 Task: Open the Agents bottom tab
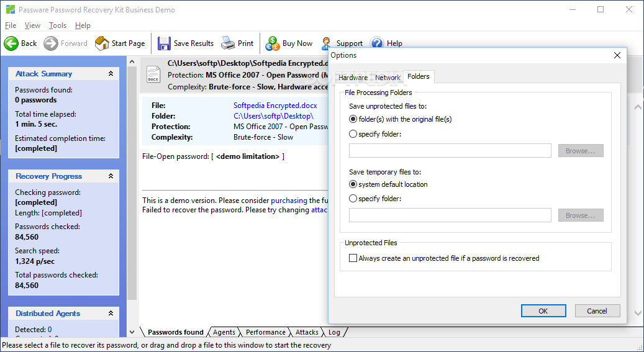224,332
